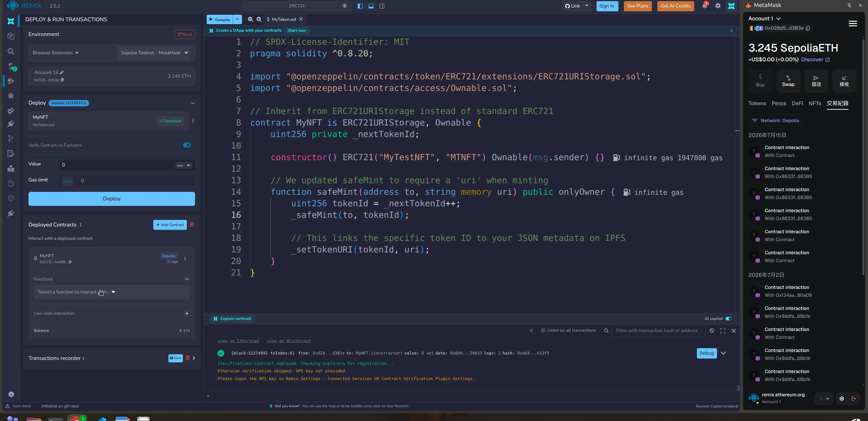Image resolution: width=868 pixels, height=421 pixels.
Task: Click the info circle icon at sidebar bottom
Action: click(x=11, y=394)
